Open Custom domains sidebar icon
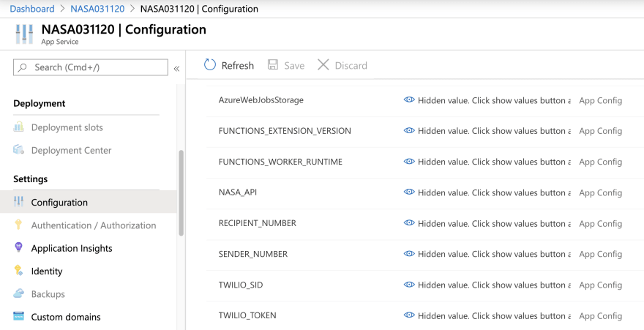This screenshot has width=644, height=330. click(x=18, y=316)
